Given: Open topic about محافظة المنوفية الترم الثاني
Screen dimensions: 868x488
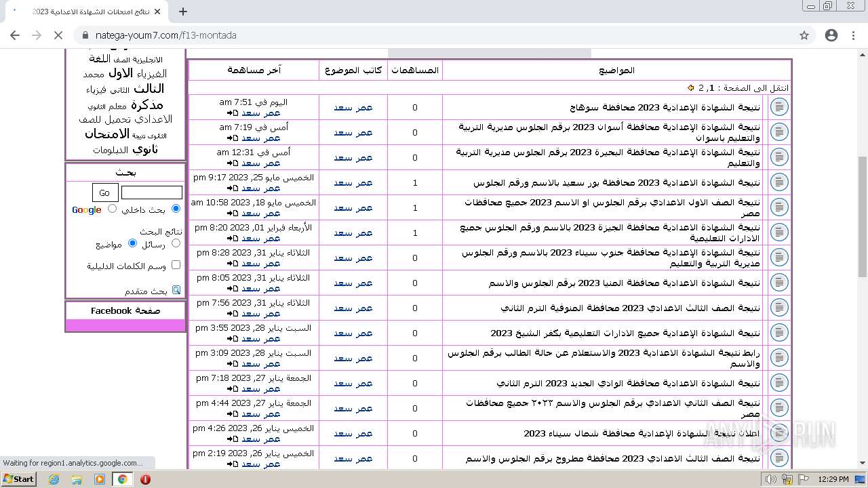Looking at the screenshot, I should (631, 308).
